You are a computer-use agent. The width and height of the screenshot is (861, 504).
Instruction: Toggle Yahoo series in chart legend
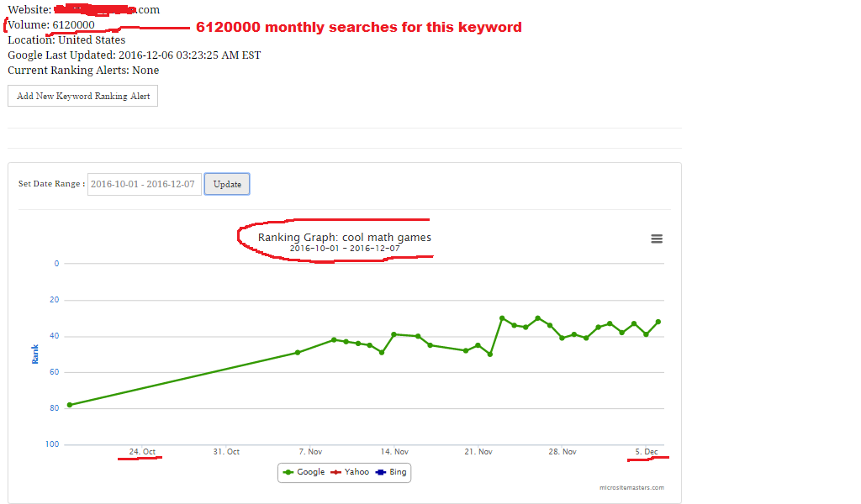350,472
